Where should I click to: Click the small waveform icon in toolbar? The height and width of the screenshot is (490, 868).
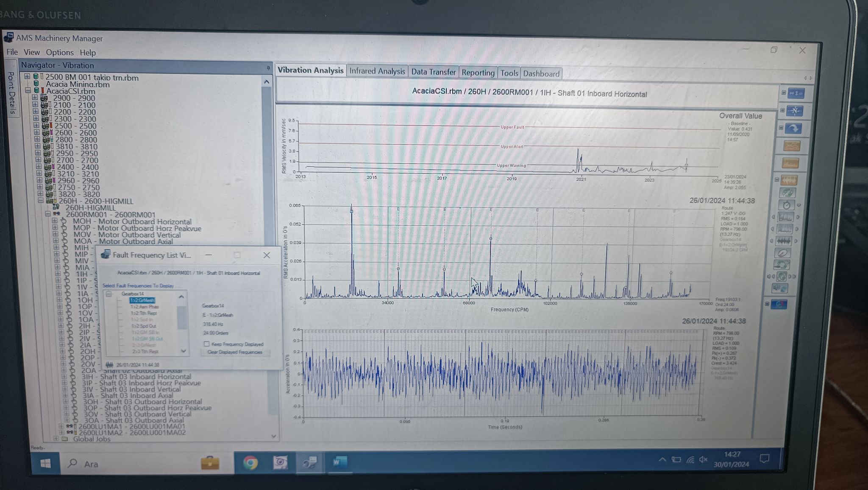784,241
